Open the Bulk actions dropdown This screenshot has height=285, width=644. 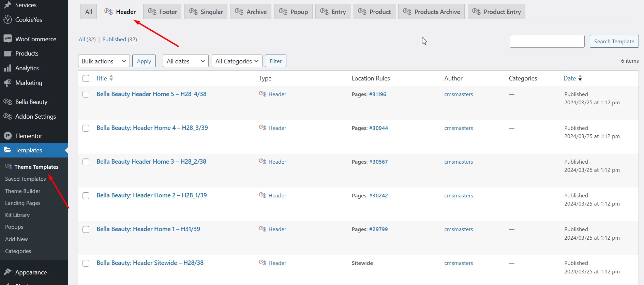(104, 61)
